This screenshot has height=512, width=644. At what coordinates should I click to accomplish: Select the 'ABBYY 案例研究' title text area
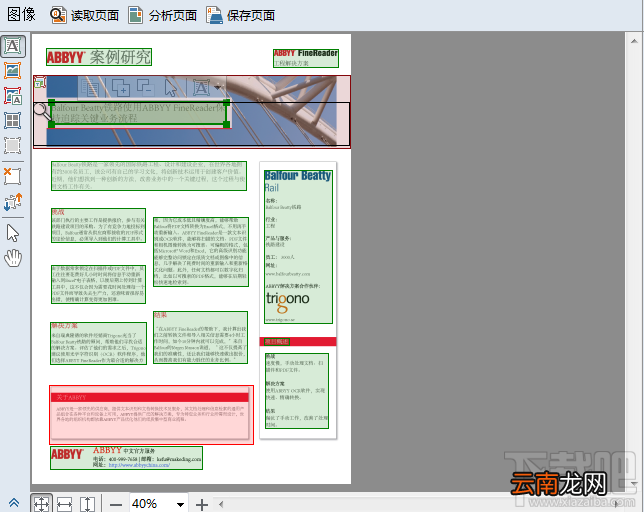pos(99,57)
